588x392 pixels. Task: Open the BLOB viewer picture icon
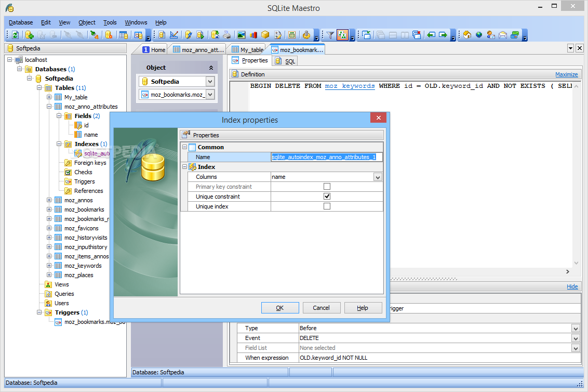tap(242, 35)
